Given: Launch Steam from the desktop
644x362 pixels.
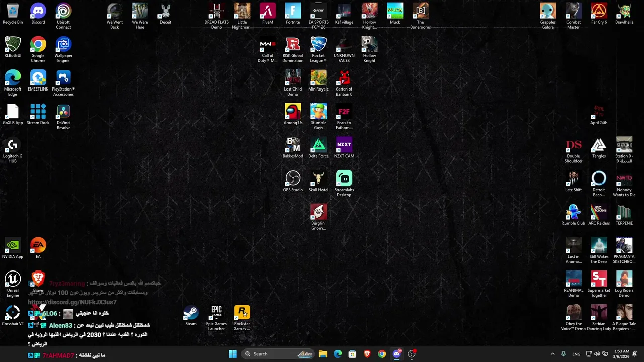Looking at the screenshot, I should (191, 316).
